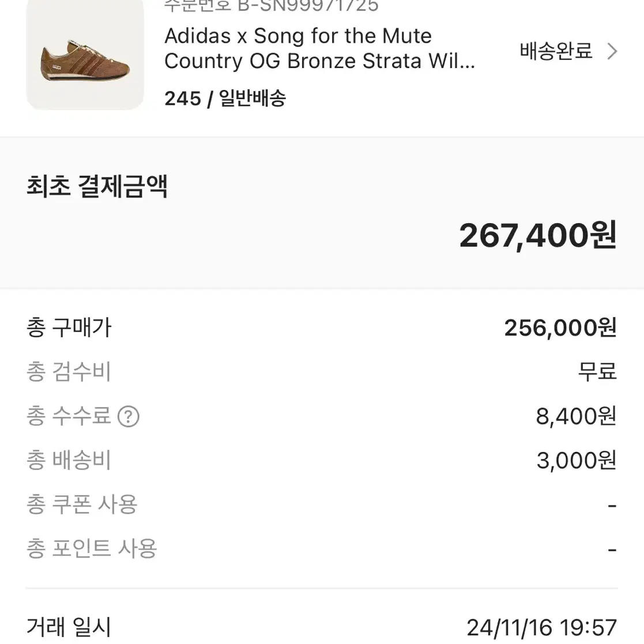Tap the question mark beside 총 수수료
Image resolution: width=644 pixels, height=644 pixels.
coord(129,416)
